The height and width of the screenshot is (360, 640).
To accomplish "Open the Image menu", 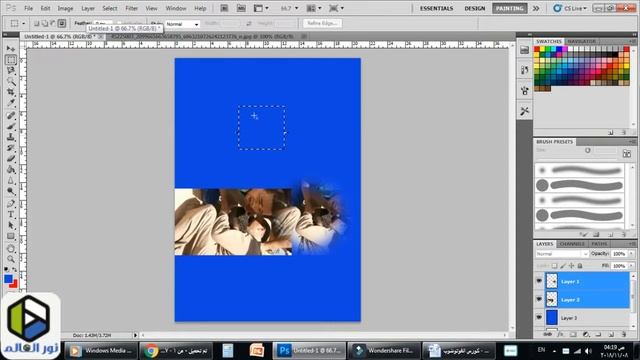I will 65,8.
